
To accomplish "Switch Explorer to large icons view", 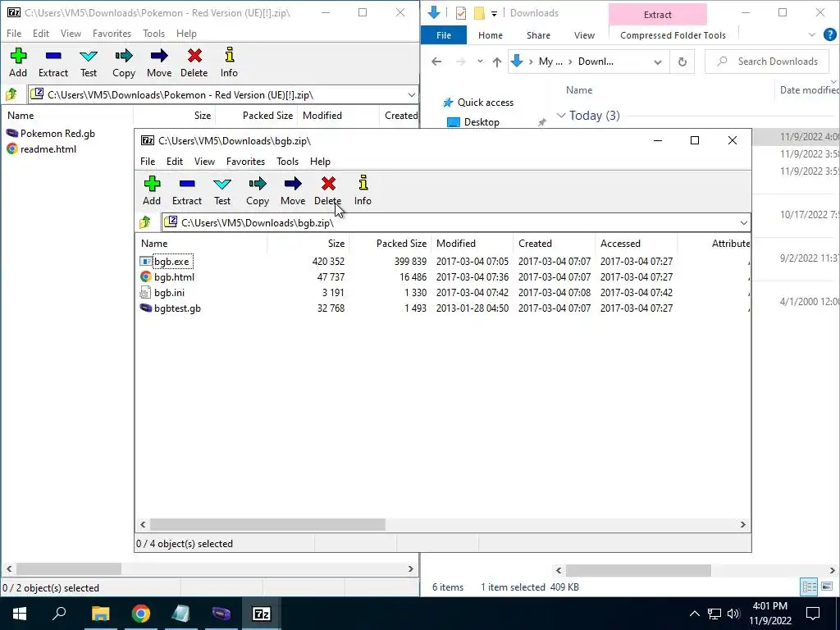I will tap(827, 587).
